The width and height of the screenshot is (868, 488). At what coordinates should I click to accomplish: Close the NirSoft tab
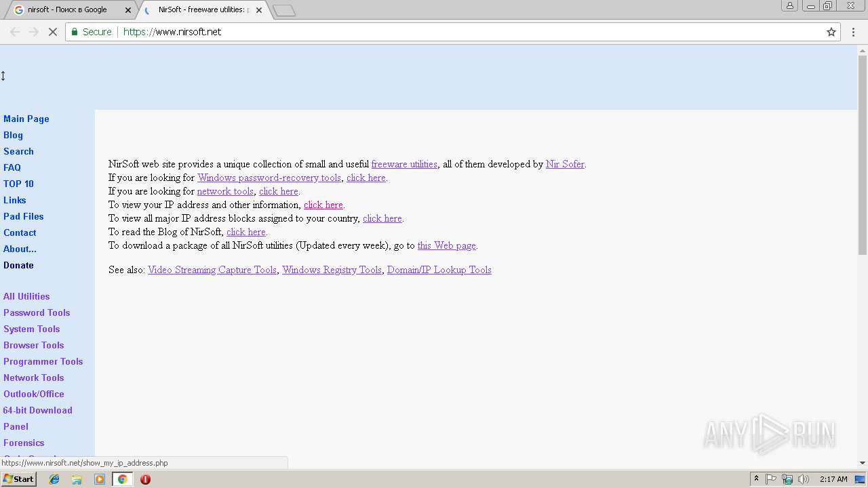click(259, 10)
